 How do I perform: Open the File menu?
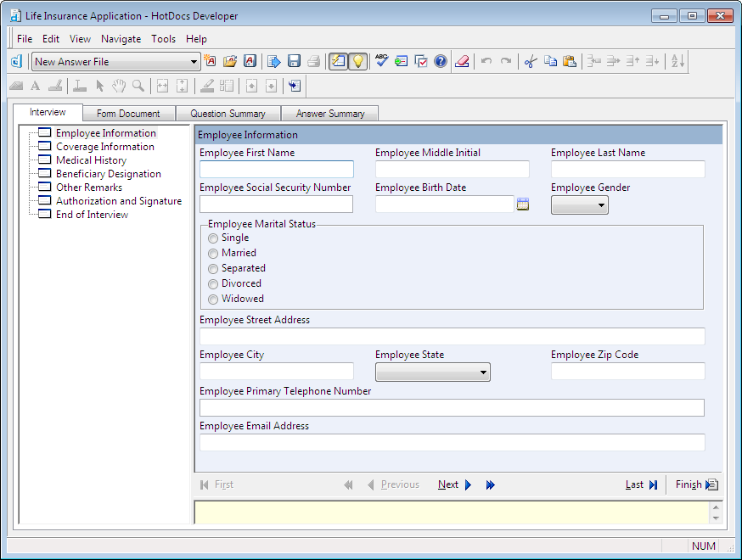tap(25, 39)
